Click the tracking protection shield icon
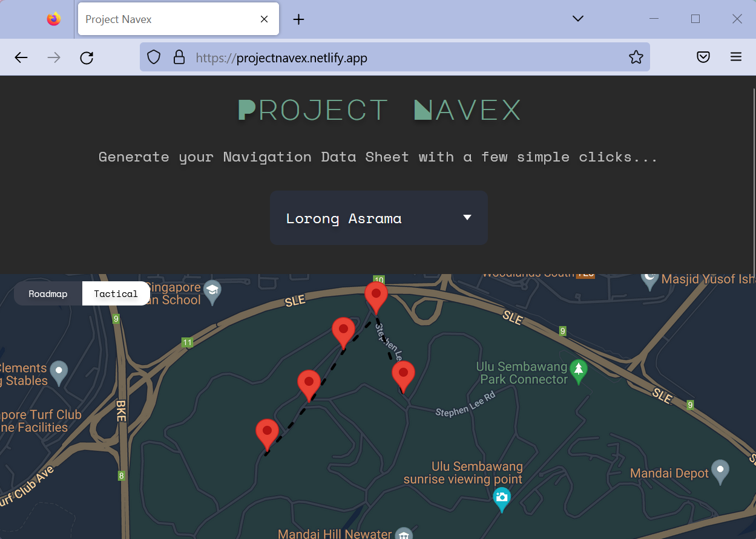 tap(153, 57)
